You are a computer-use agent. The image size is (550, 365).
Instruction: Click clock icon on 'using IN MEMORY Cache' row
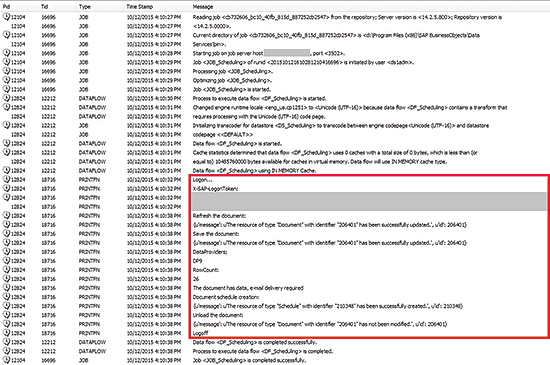click(6, 170)
